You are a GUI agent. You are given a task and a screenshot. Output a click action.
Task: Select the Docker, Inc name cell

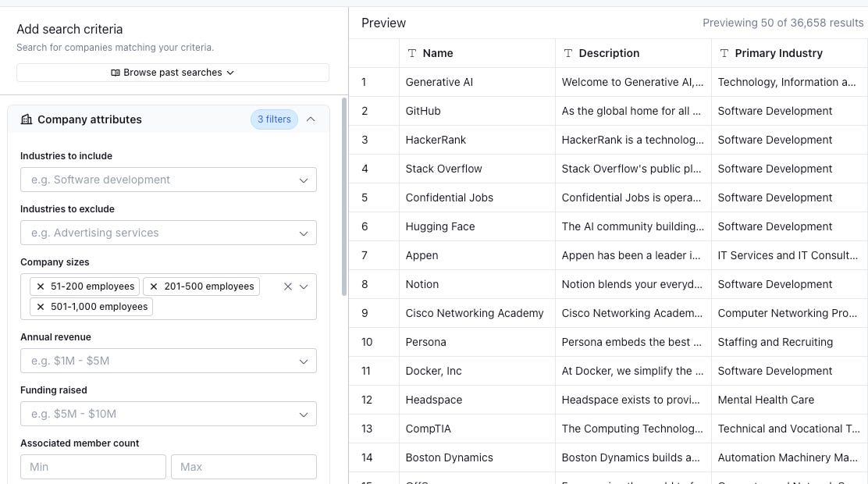(477, 371)
